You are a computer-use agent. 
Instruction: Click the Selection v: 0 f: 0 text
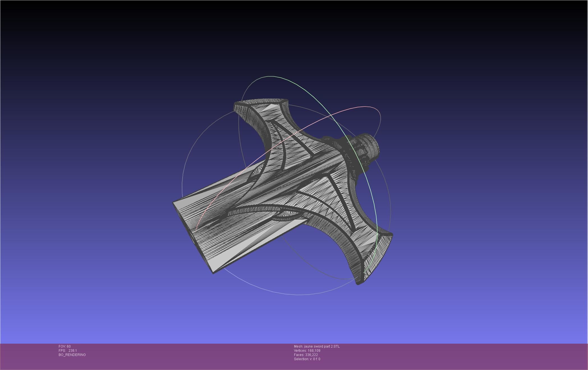pos(307,359)
